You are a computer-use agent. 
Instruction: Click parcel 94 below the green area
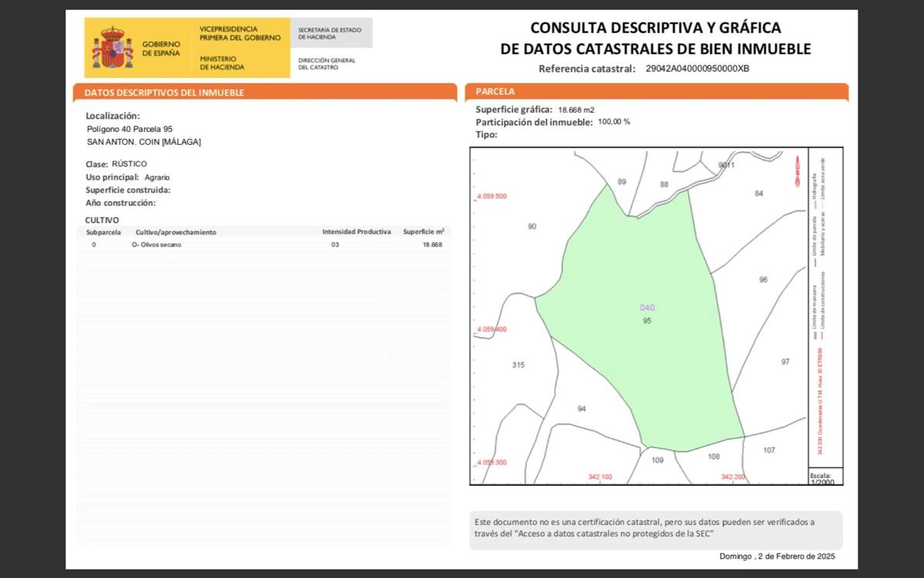[x=581, y=408]
